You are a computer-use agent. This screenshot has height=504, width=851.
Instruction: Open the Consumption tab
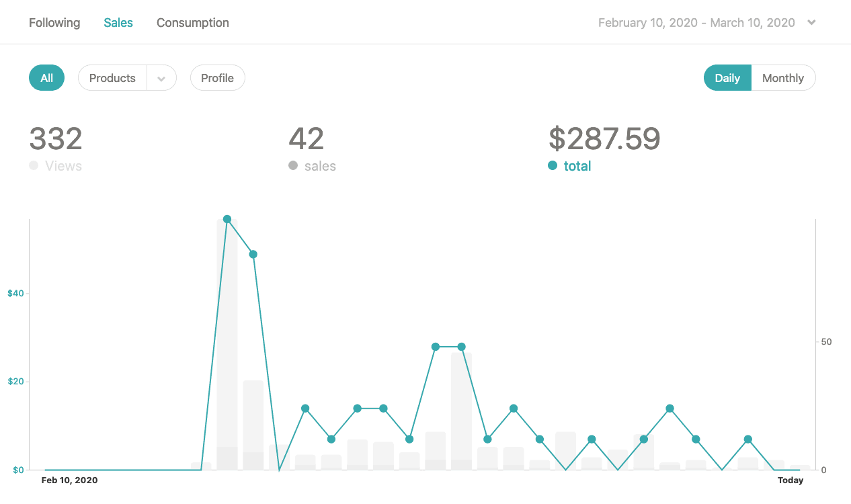click(192, 22)
